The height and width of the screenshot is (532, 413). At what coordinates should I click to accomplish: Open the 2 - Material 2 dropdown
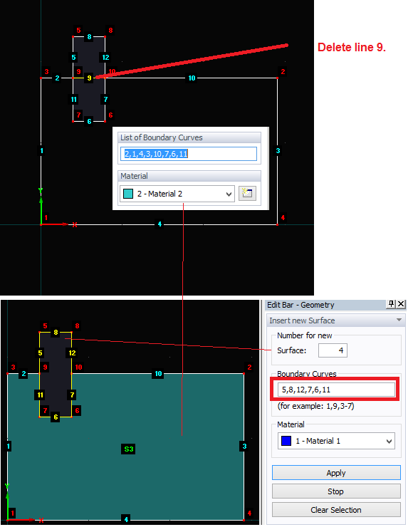coord(177,194)
